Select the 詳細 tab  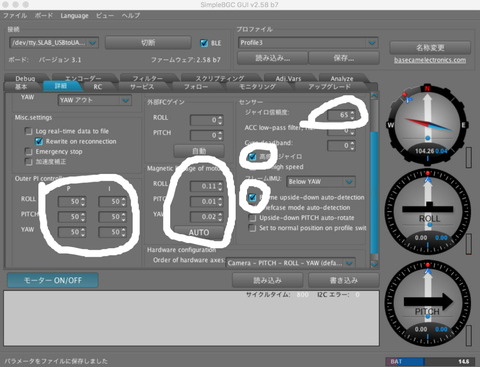tap(61, 86)
